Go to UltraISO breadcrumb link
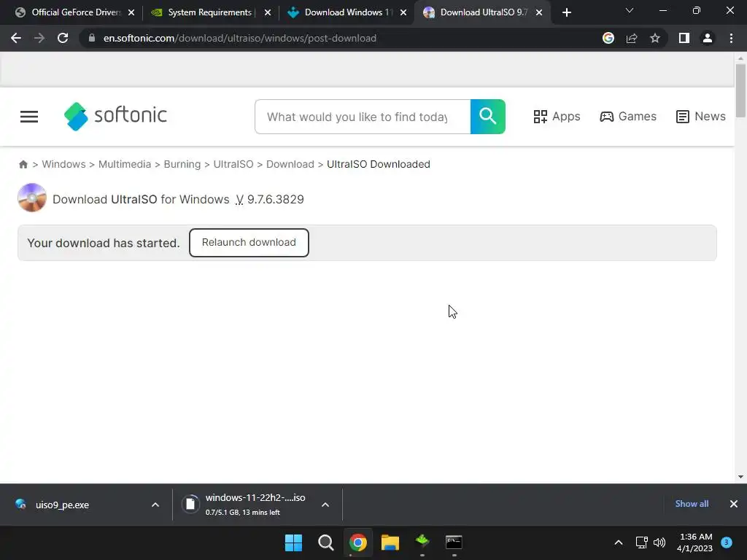The height and width of the screenshot is (560, 747). (233, 164)
